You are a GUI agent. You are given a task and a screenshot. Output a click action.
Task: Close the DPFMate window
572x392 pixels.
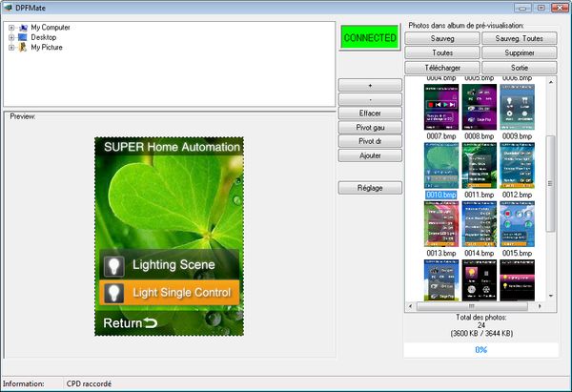pyautogui.click(x=560, y=8)
